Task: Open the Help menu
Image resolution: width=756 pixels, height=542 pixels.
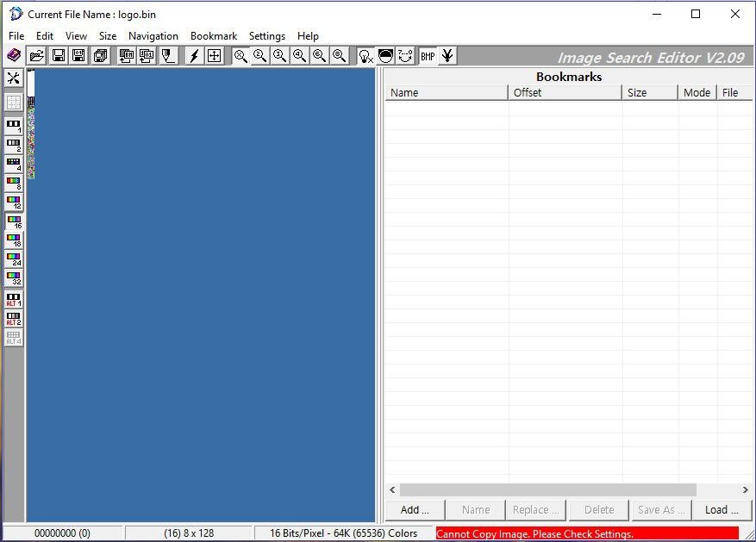Action: click(308, 36)
